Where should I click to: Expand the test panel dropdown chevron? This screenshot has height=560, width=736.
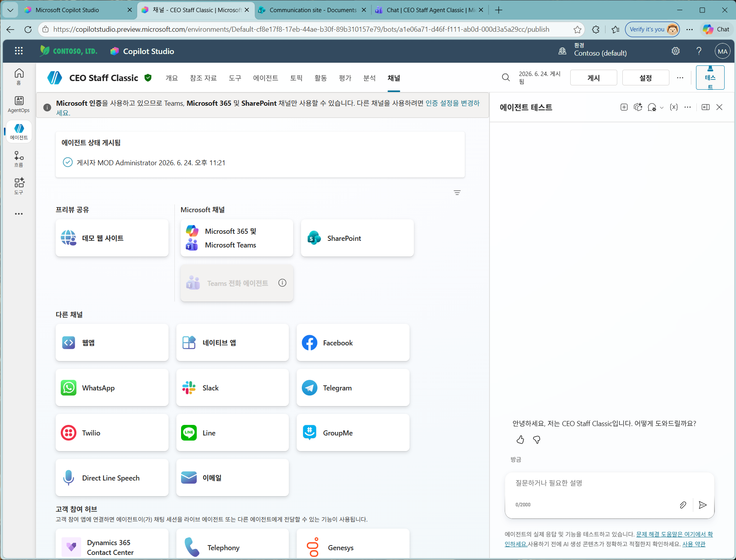coord(662,108)
